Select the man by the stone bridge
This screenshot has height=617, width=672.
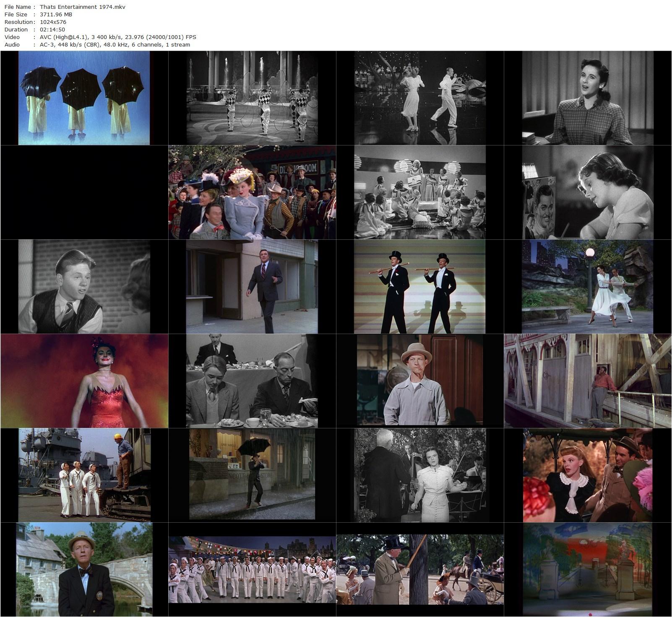(x=84, y=570)
